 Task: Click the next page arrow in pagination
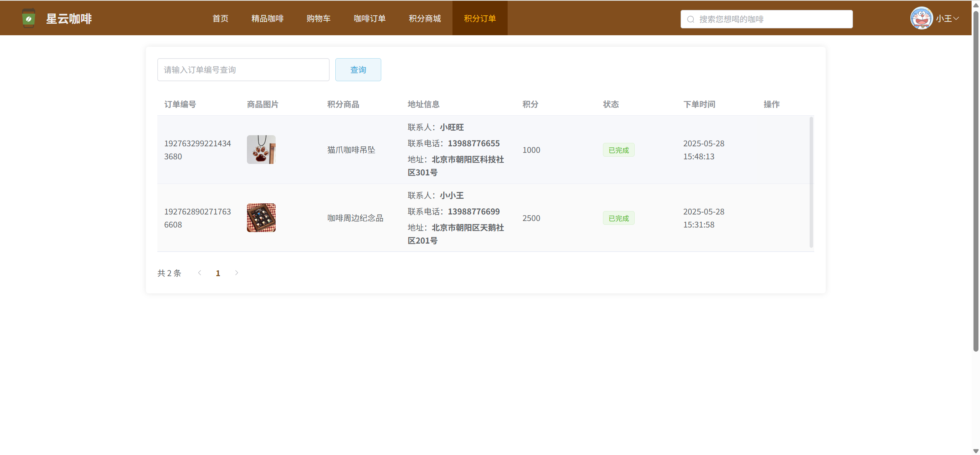(237, 273)
